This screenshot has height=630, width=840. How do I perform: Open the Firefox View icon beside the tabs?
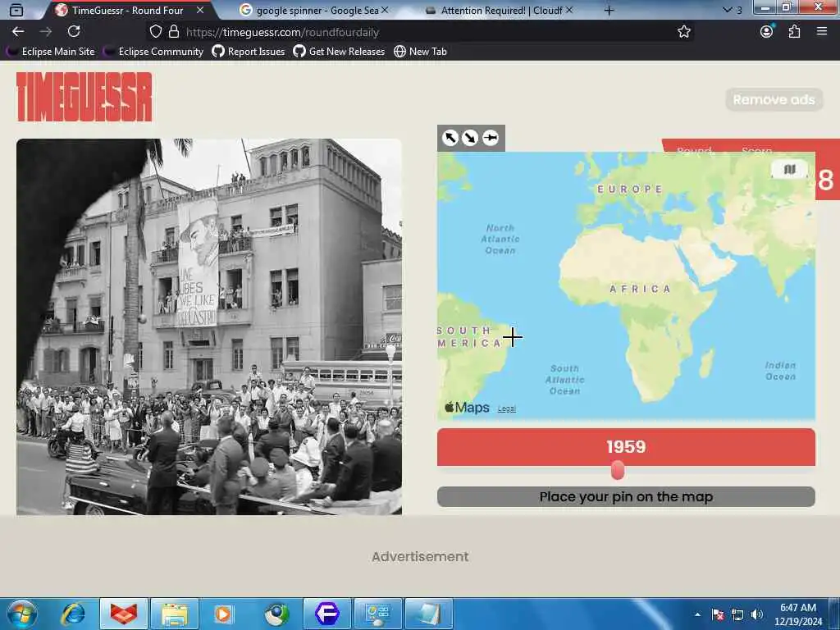click(x=16, y=10)
